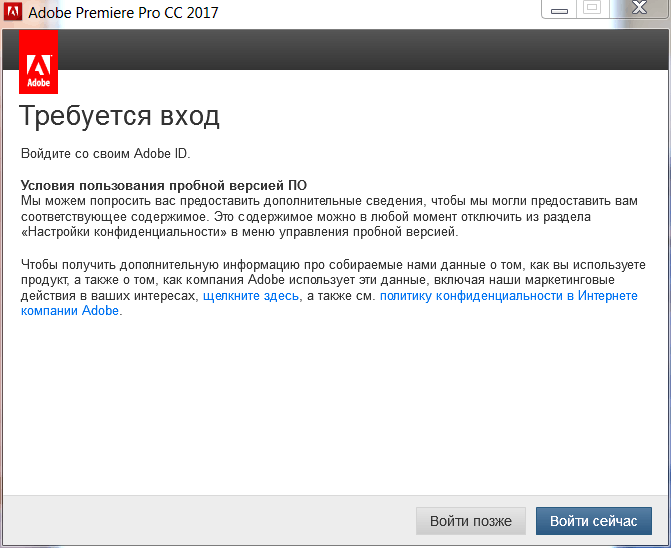The height and width of the screenshot is (548, 671).
Task: Click the "компании Adobe" link text
Action: point(70,311)
